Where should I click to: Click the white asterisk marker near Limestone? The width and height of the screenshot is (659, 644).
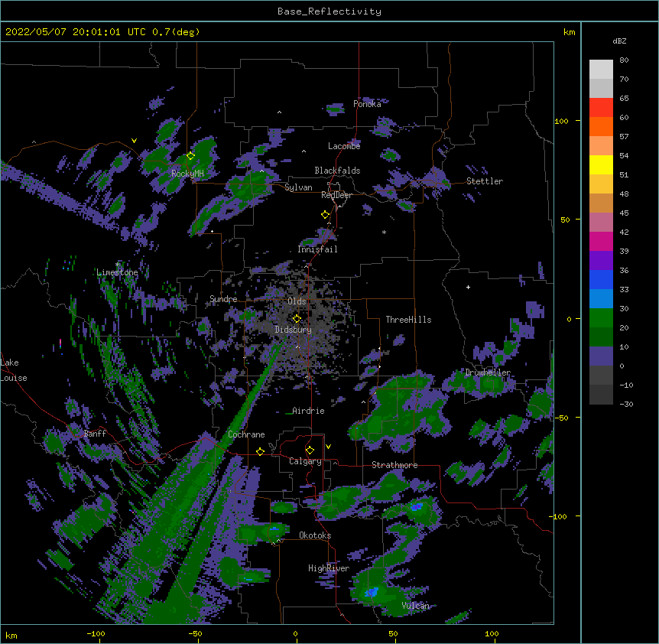pyautogui.click(x=118, y=265)
